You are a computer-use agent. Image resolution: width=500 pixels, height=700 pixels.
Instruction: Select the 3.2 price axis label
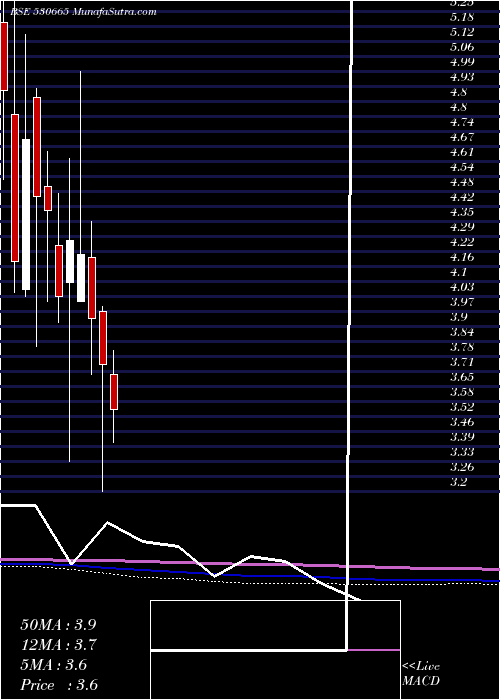(x=458, y=482)
